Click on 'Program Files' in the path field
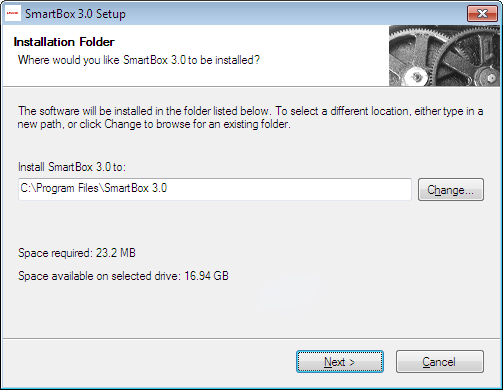The image size is (503, 390). click(67, 188)
